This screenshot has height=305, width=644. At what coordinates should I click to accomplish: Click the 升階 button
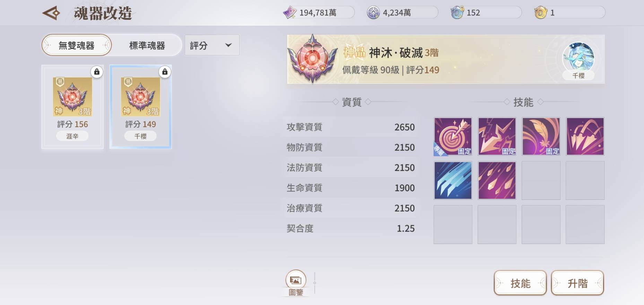(x=577, y=283)
